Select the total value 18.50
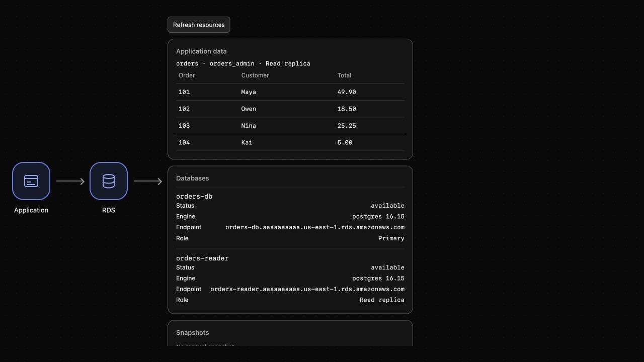This screenshot has width=644, height=362. tap(347, 109)
